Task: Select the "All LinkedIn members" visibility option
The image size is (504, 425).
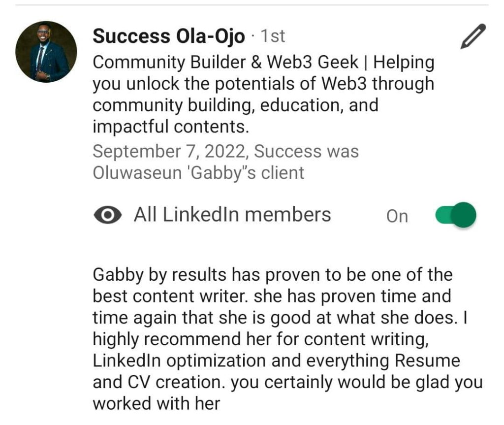Action: click(x=232, y=215)
